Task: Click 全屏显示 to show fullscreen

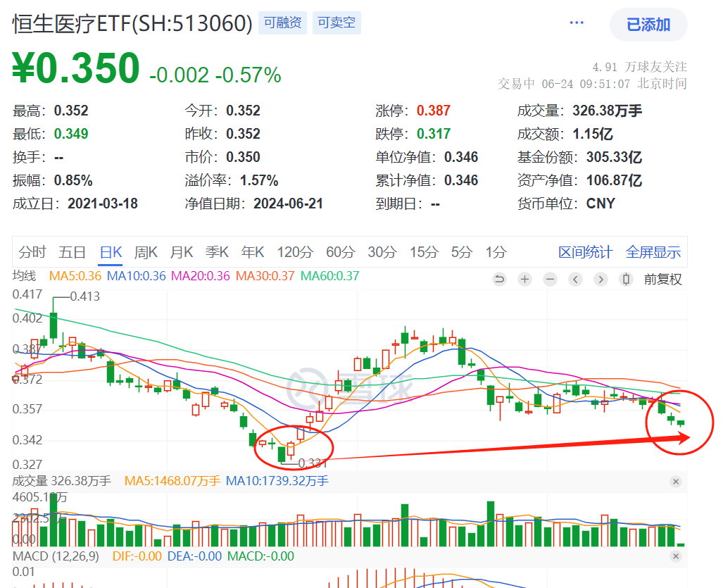Action: pos(653,251)
